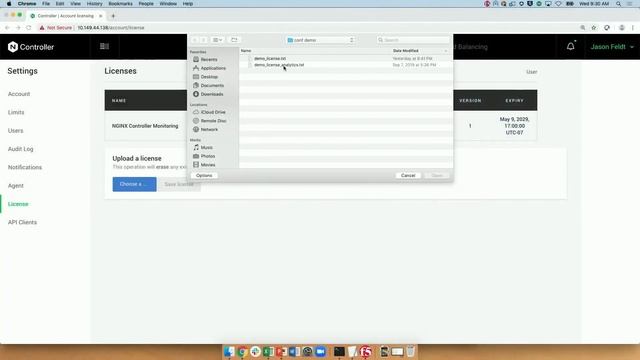
Task: Open Zoom from the Dock
Action: tap(320, 351)
